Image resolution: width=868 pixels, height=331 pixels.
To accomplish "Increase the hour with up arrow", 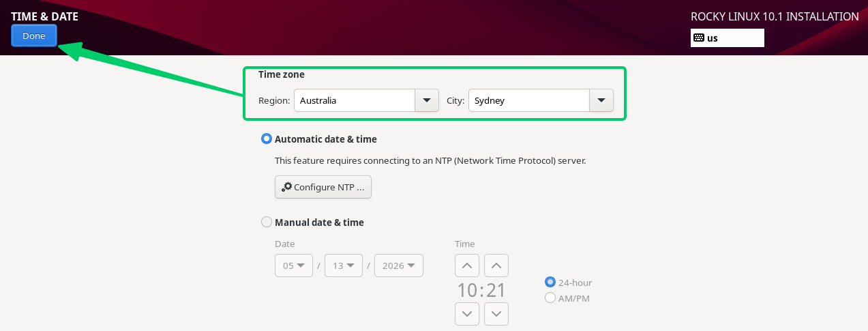I will point(466,265).
